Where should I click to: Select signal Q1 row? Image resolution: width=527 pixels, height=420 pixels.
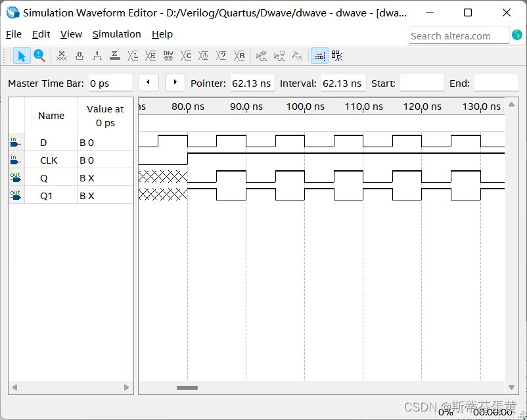pos(71,195)
